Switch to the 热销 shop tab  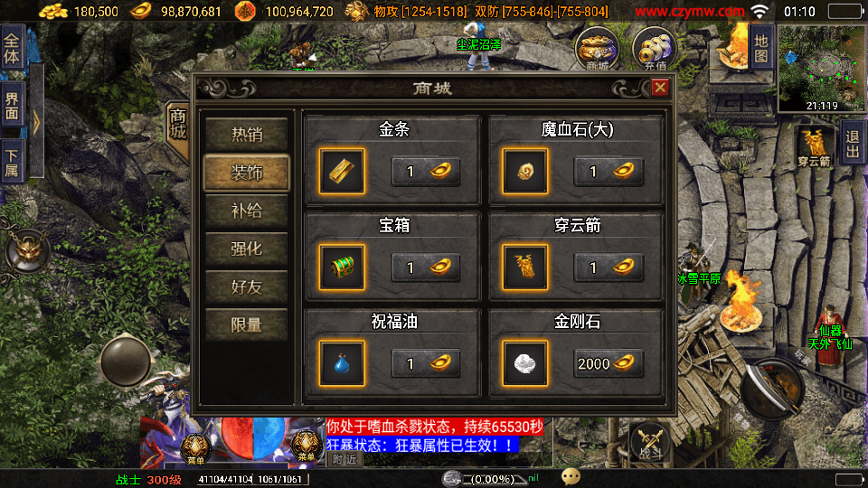[x=247, y=135]
